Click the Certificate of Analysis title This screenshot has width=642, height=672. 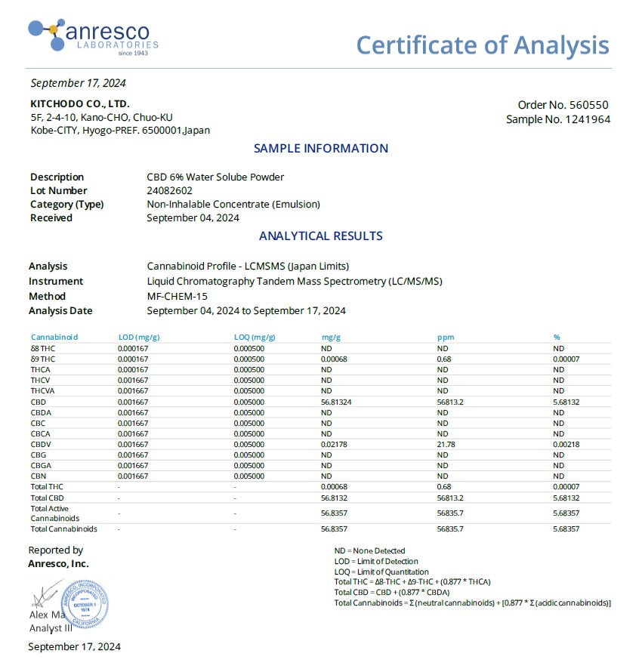483,45
